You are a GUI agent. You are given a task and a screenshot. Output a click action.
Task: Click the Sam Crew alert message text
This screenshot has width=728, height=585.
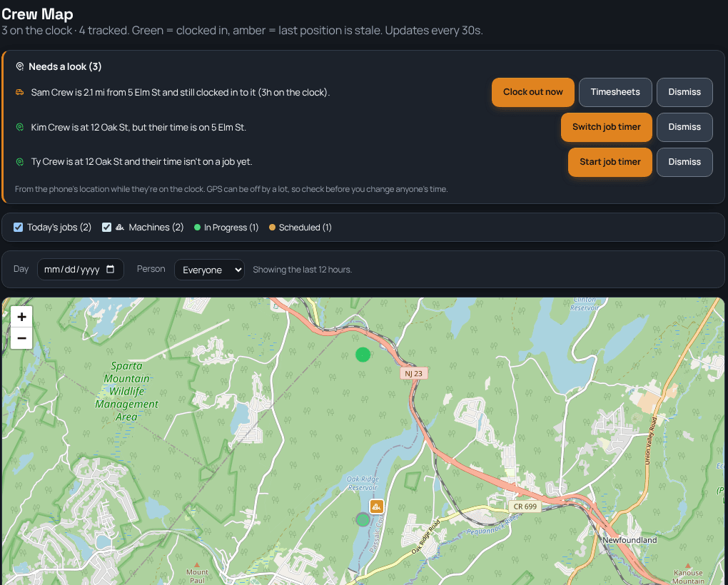pos(181,92)
